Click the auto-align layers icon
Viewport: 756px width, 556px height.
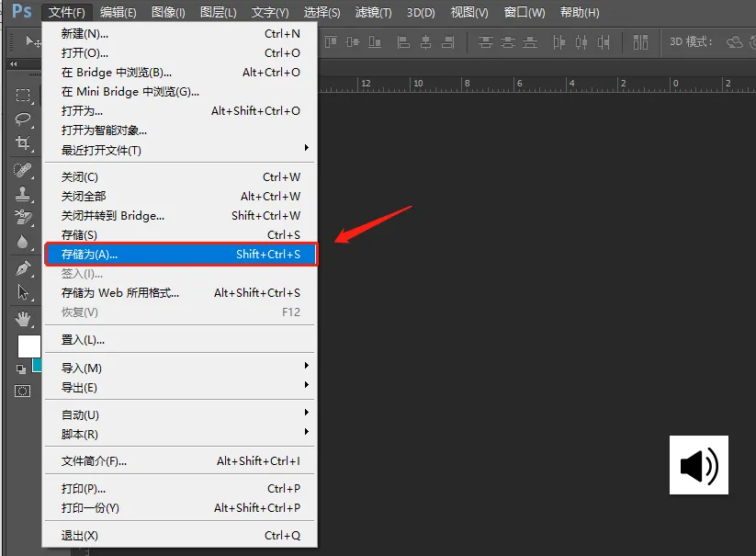pyautogui.click(x=640, y=42)
